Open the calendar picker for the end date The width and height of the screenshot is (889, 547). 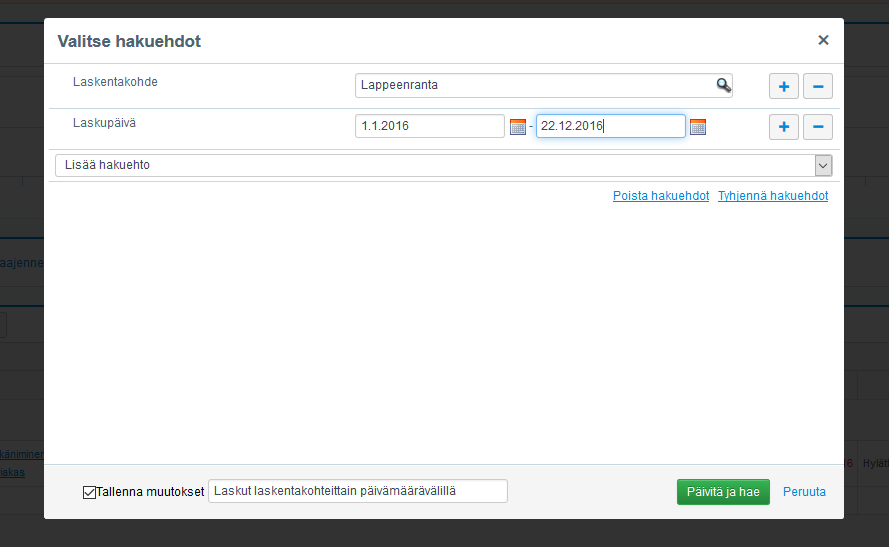698,127
